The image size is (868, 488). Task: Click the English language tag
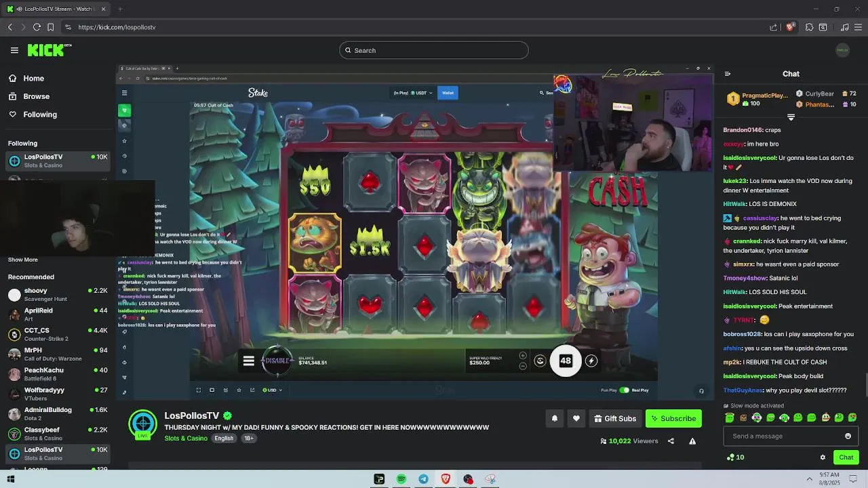coord(224,439)
